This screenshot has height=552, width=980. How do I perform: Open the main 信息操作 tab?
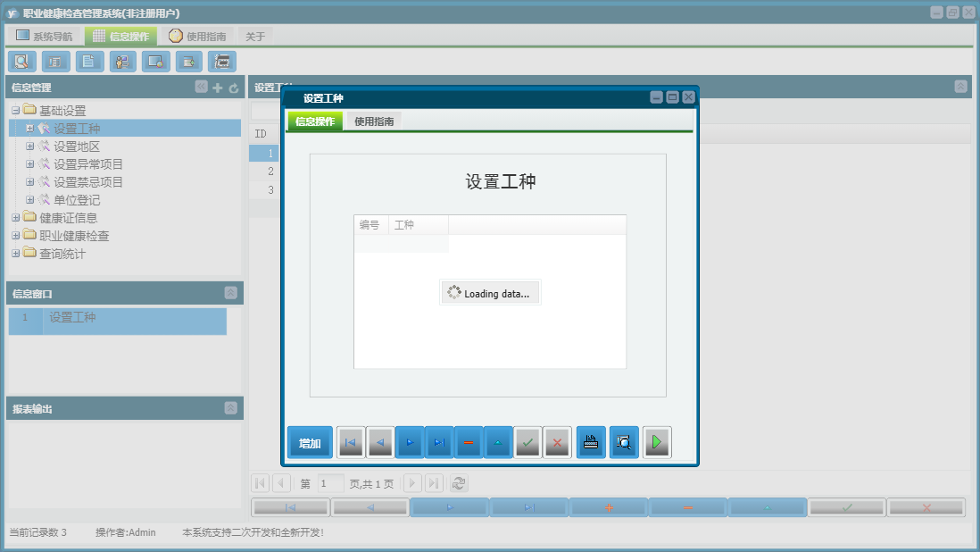pyautogui.click(x=121, y=37)
